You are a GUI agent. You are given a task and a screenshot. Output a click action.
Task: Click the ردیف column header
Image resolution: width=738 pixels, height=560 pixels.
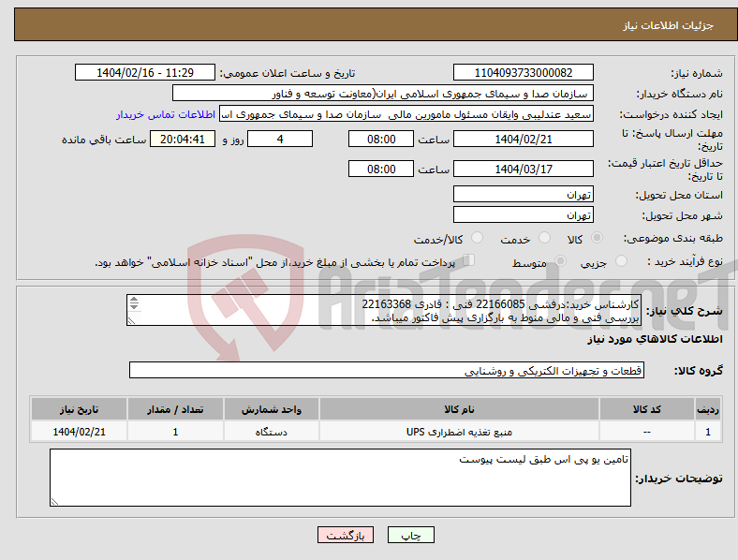point(708,409)
